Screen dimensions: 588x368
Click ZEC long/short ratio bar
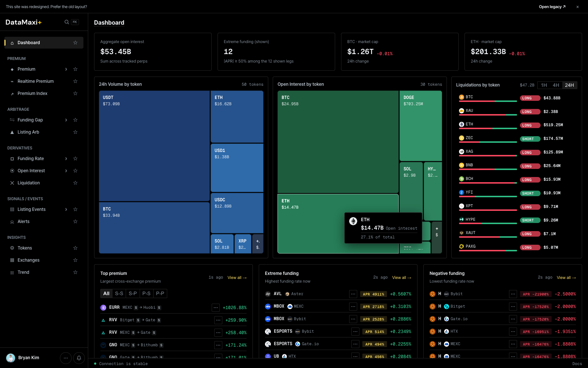pos(488,142)
